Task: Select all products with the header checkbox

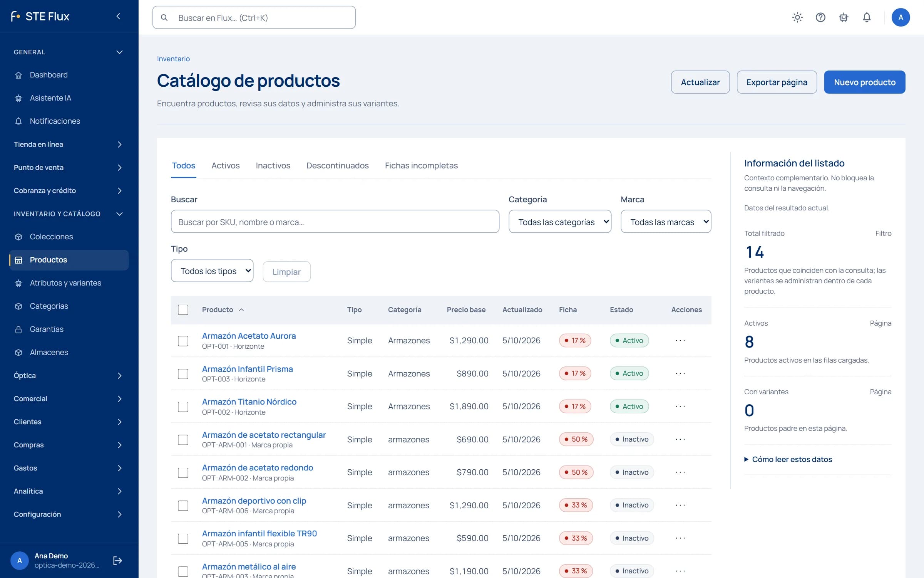Action: coord(183,310)
